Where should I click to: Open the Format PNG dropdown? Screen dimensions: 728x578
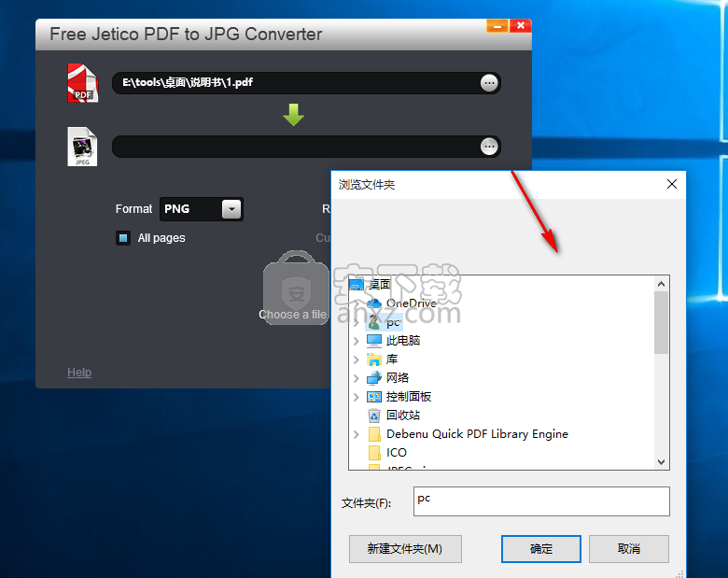[x=231, y=209]
